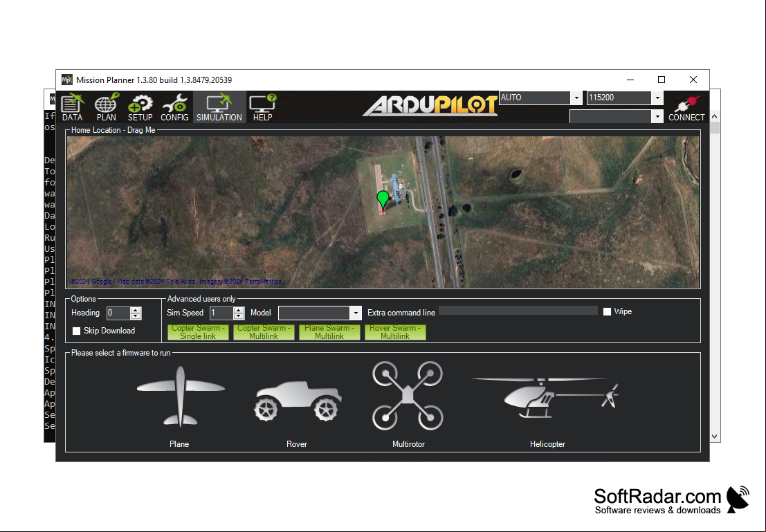The width and height of the screenshot is (766, 532).
Task: Start Plane Swarm - Multilink
Action: [x=329, y=332]
